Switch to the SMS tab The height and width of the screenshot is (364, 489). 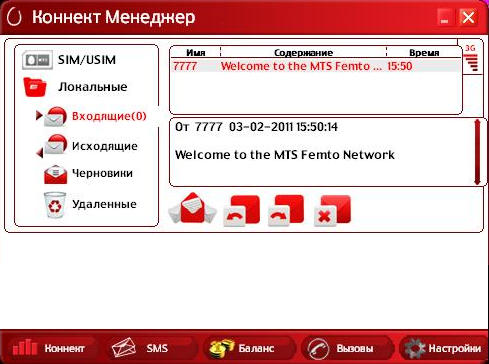tap(151, 348)
